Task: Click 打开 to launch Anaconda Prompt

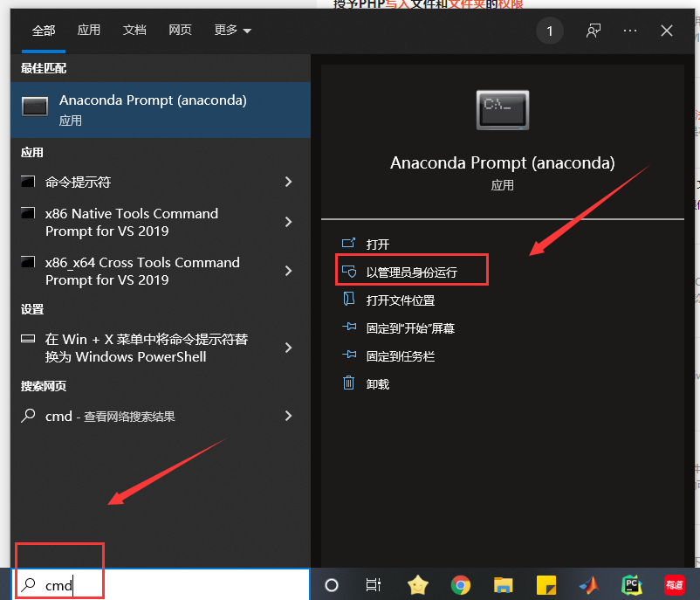Action: pyautogui.click(x=377, y=245)
